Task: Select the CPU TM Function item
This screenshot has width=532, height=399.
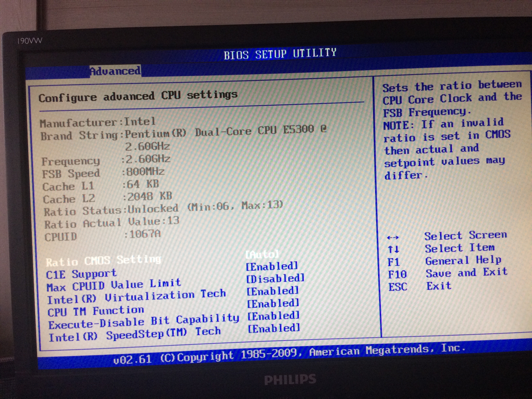Action: 96,311
